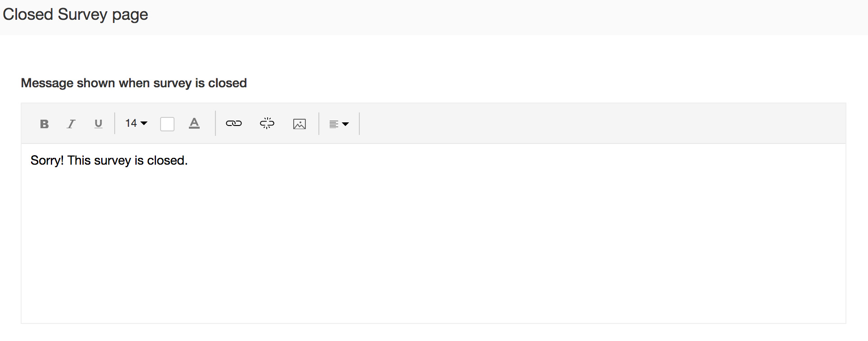The height and width of the screenshot is (341, 868).
Task: Place cursor in "Sorry! This survey is closed."
Action: pyautogui.click(x=109, y=161)
